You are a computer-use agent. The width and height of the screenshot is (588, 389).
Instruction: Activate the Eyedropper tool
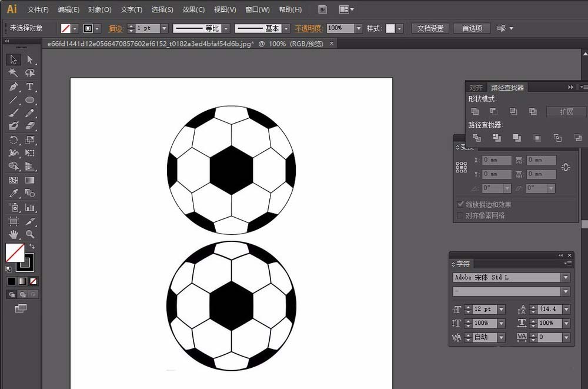[x=14, y=193]
